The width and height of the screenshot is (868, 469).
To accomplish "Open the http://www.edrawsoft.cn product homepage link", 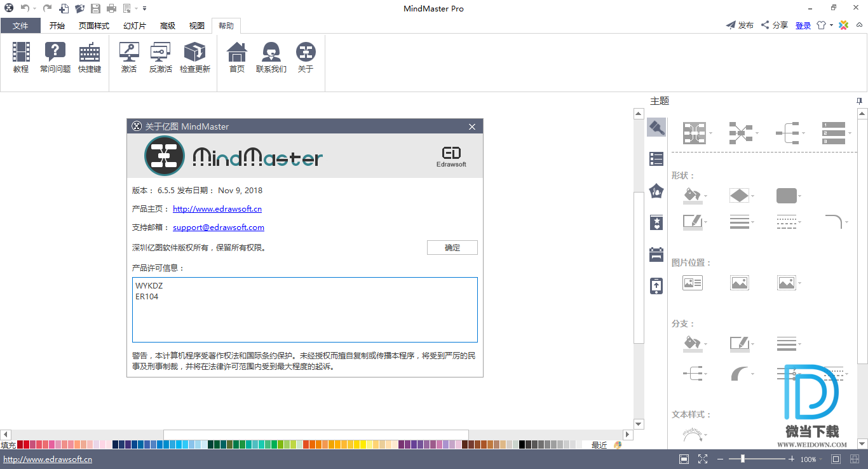I will point(217,208).
